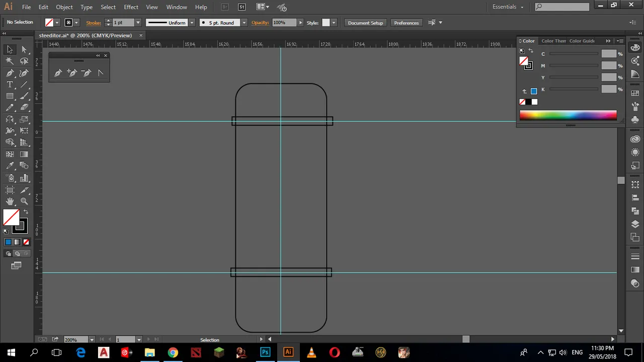Select the Lasso tool

[x=24, y=61]
